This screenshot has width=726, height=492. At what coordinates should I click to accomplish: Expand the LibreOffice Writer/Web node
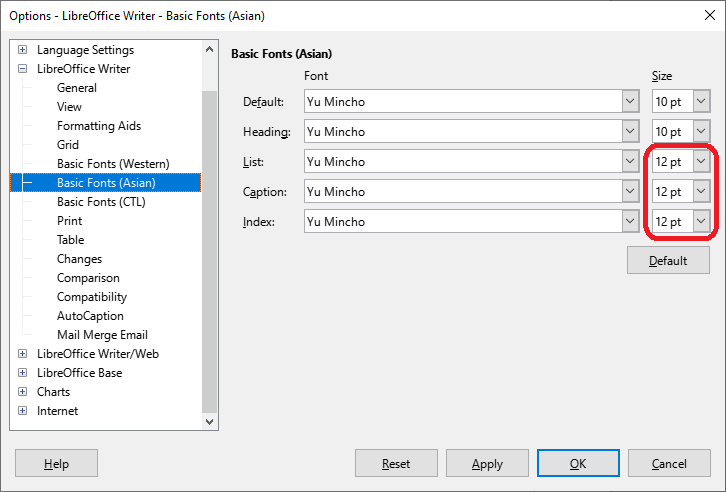(22, 354)
